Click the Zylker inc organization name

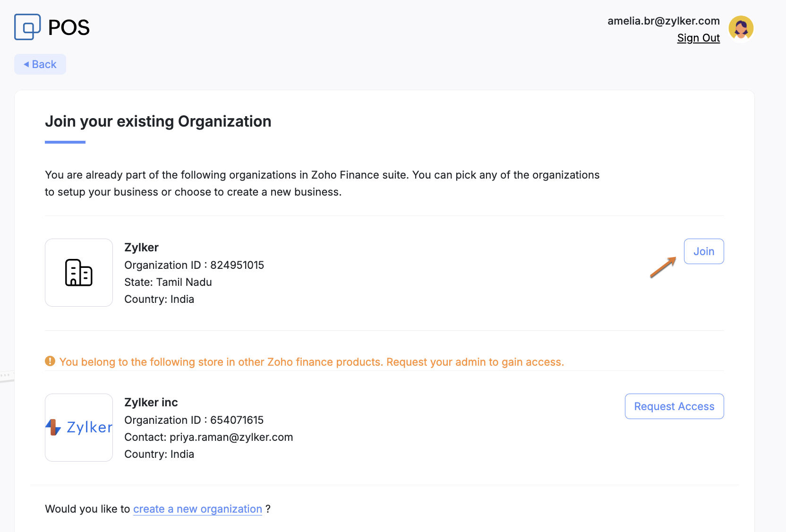pyautogui.click(x=151, y=403)
